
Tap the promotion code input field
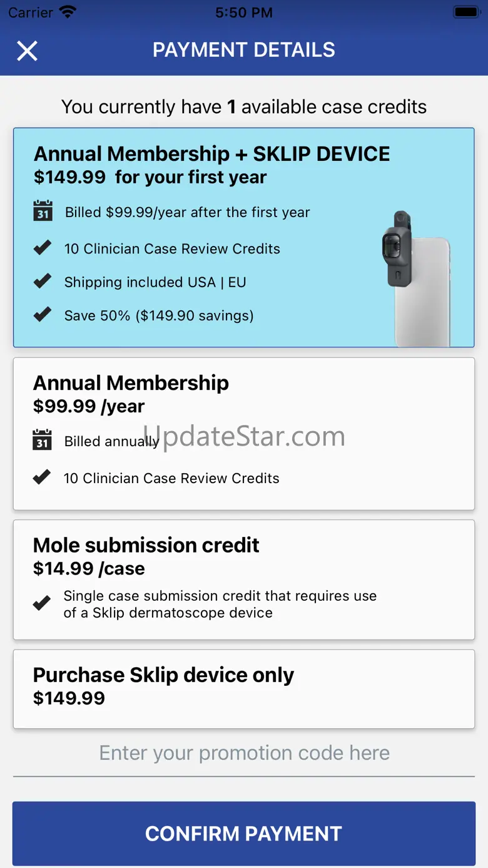[x=243, y=753]
